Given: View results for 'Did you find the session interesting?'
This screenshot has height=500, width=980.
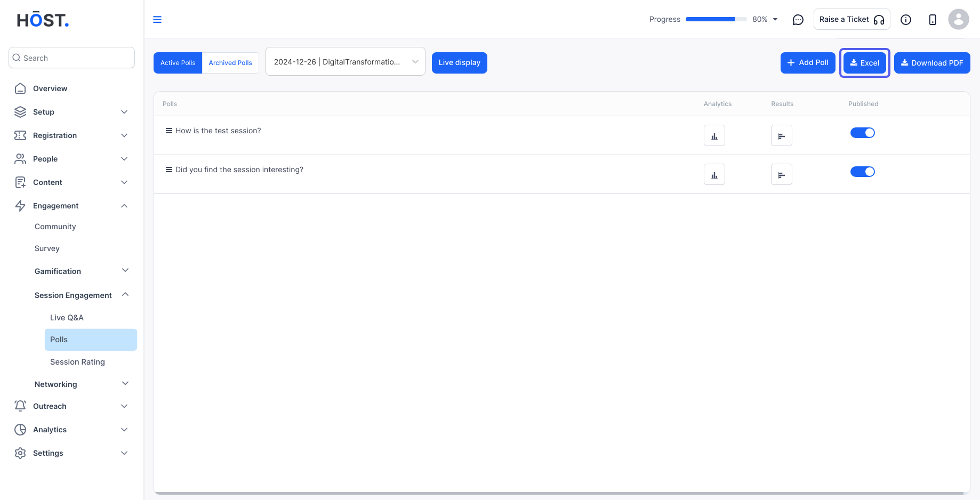Looking at the screenshot, I should tap(781, 174).
